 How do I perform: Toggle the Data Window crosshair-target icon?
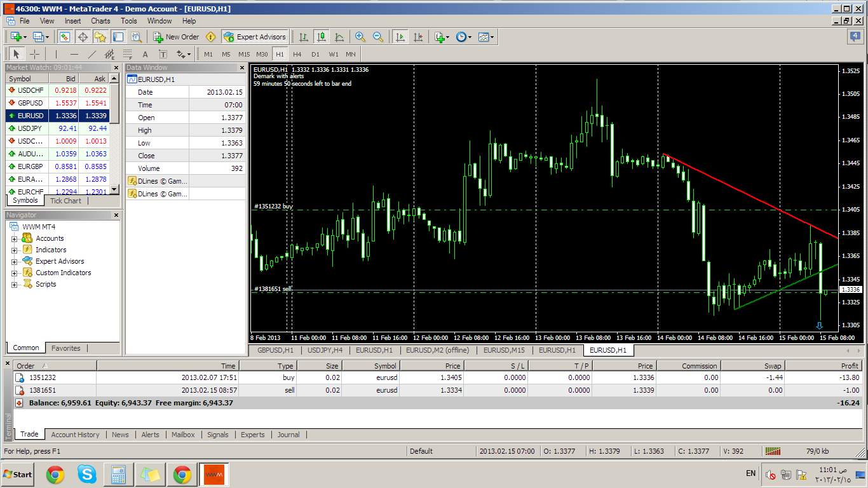[x=83, y=37]
